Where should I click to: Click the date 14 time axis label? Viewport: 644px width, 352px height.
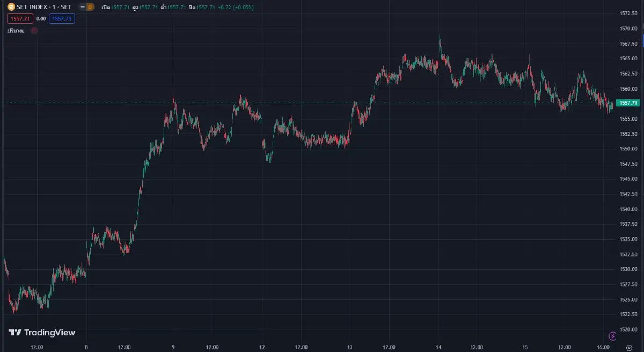[x=438, y=347]
